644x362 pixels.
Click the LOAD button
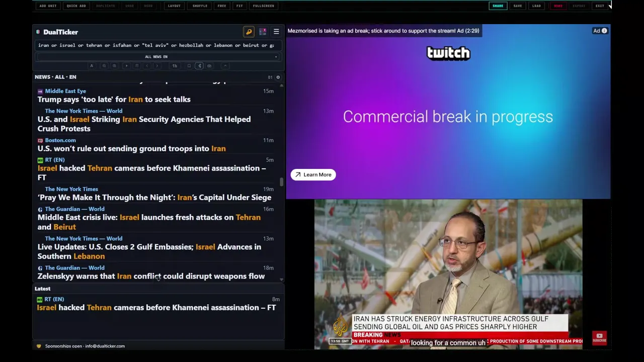tap(536, 6)
